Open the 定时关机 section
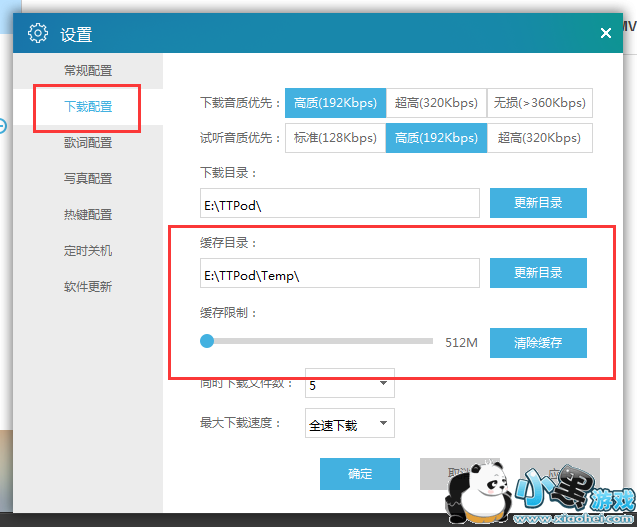Image resolution: width=637 pixels, height=527 pixels. click(x=88, y=250)
